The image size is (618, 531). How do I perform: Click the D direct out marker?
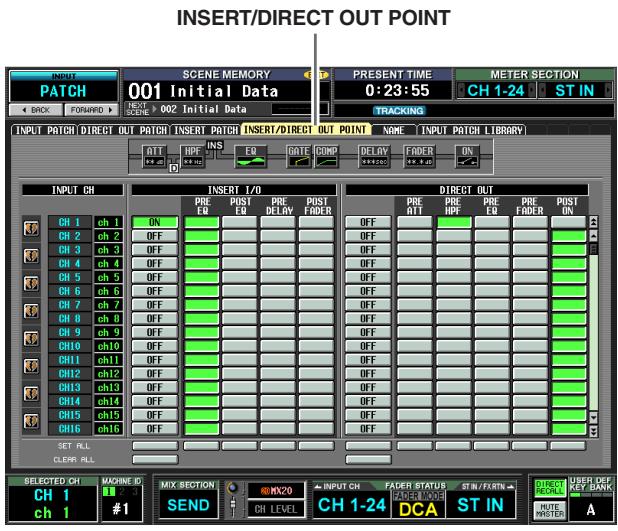(174, 168)
